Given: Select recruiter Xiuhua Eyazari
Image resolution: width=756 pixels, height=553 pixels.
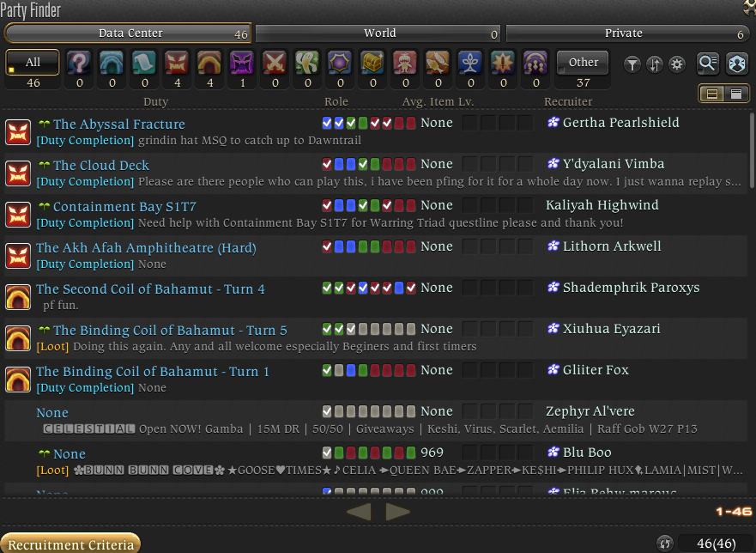Looking at the screenshot, I should point(611,329).
